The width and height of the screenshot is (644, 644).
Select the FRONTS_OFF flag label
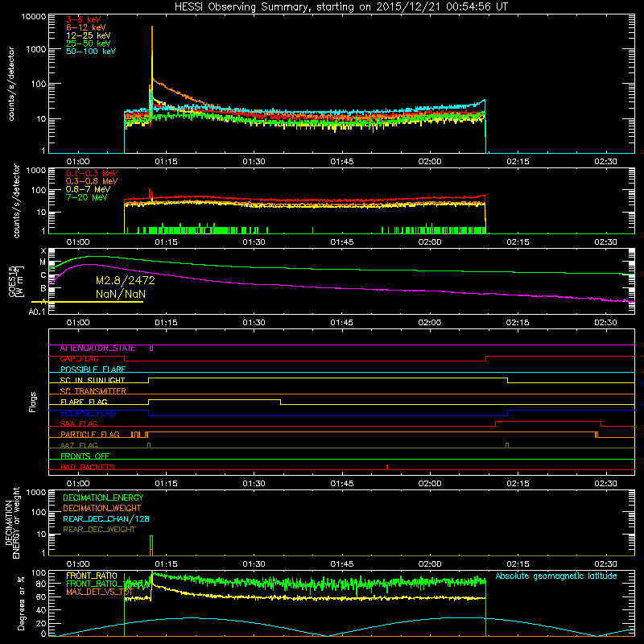(x=85, y=456)
